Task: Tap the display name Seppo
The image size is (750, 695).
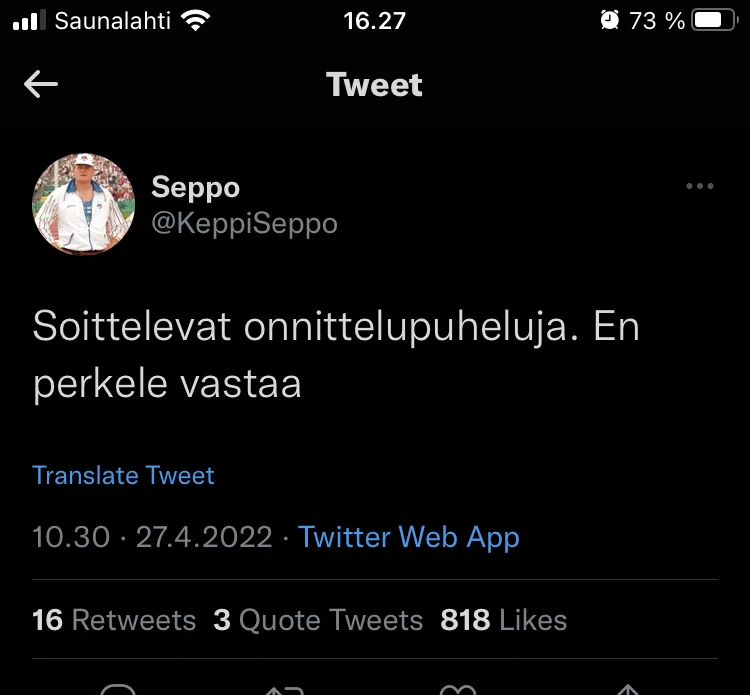Action: point(195,187)
